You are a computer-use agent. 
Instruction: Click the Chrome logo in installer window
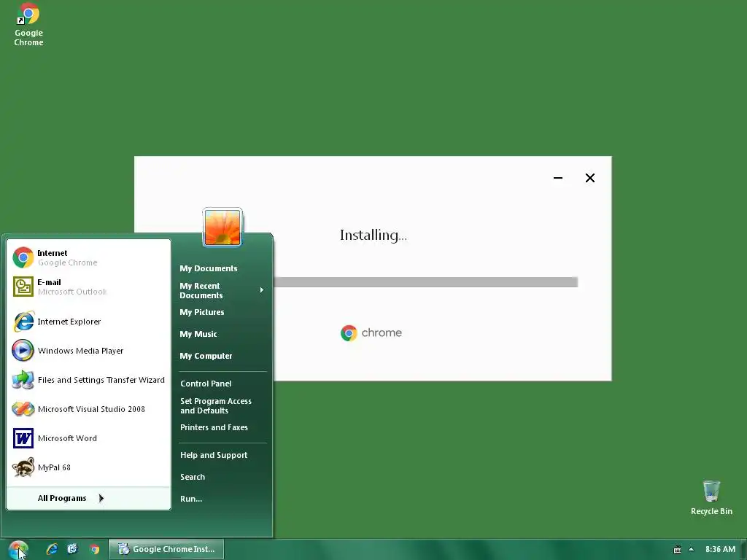coord(349,332)
